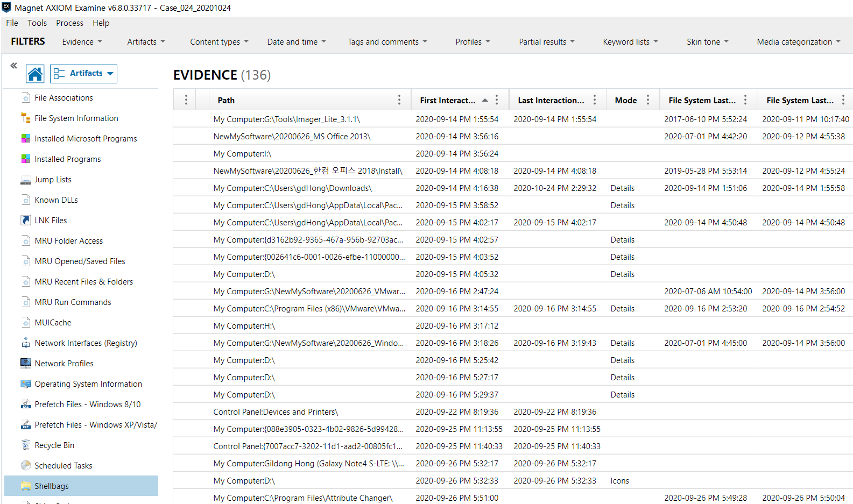Click the Home icon button
853x504 pixels.
tap(35, 74)
